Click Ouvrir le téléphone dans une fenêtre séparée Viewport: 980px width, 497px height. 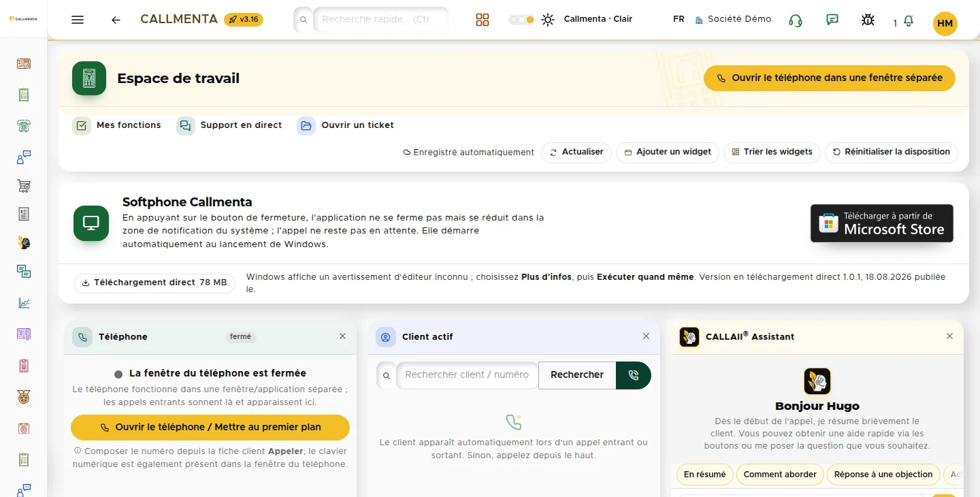click(830, 78)
